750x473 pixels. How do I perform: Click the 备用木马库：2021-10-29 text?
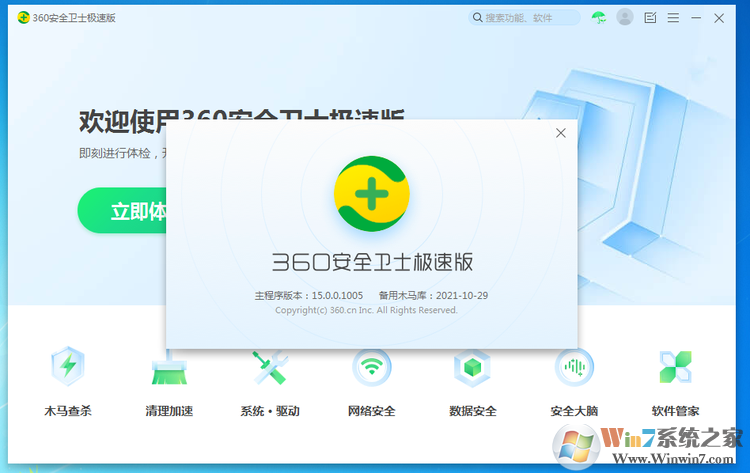433,296
